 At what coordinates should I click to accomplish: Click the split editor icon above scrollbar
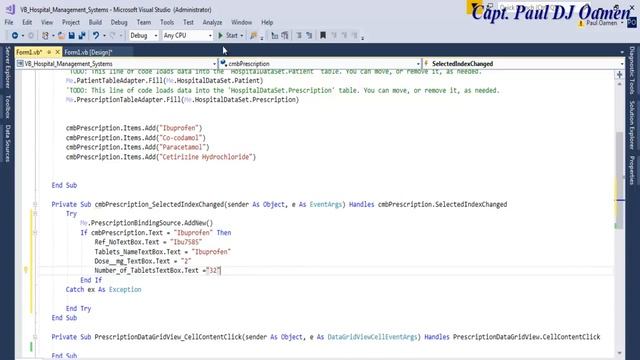[620, 75]
